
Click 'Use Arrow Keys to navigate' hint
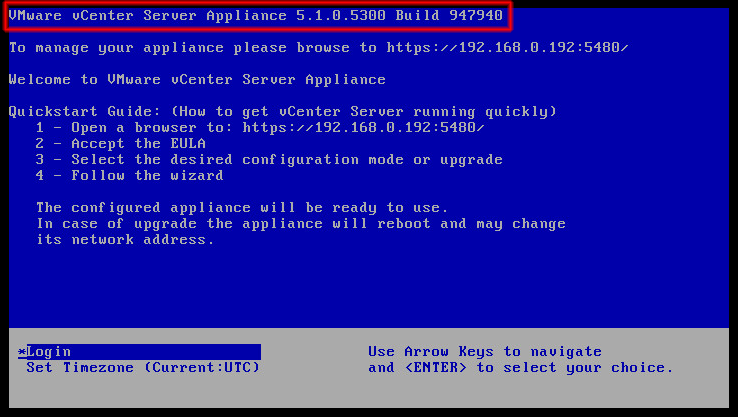coord(485,352)
